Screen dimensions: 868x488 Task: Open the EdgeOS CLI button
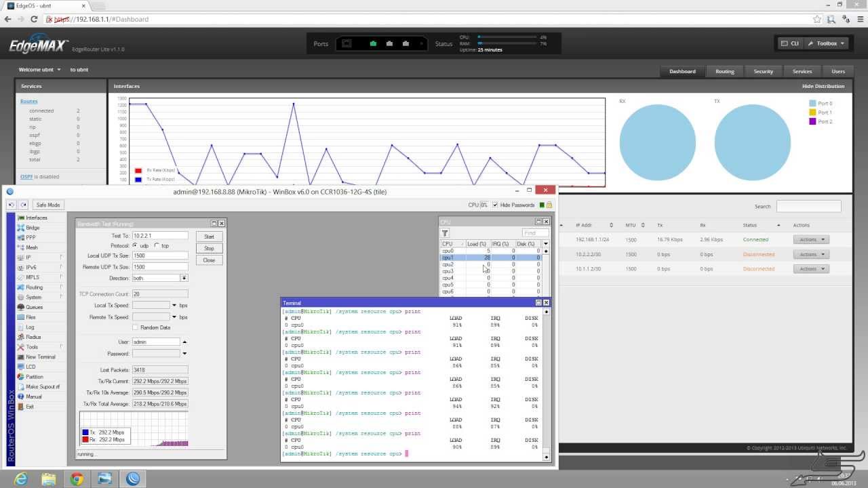(789, 43)
